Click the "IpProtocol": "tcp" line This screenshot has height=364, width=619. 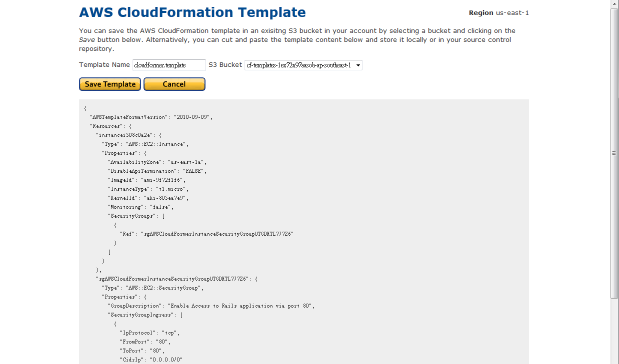coord(150,333)
